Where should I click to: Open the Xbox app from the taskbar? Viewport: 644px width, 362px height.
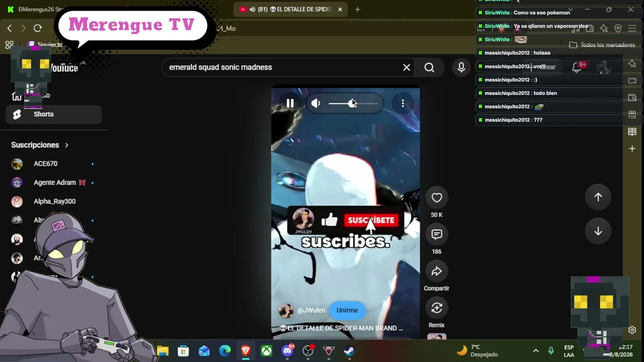click(267, 350)
